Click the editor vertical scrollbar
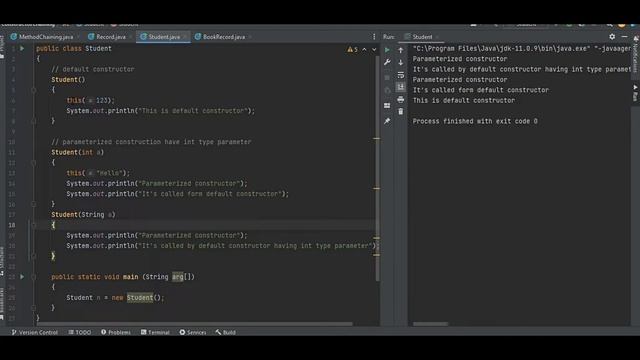The height and width of the screenshot is (360, 640). [377, 168]
